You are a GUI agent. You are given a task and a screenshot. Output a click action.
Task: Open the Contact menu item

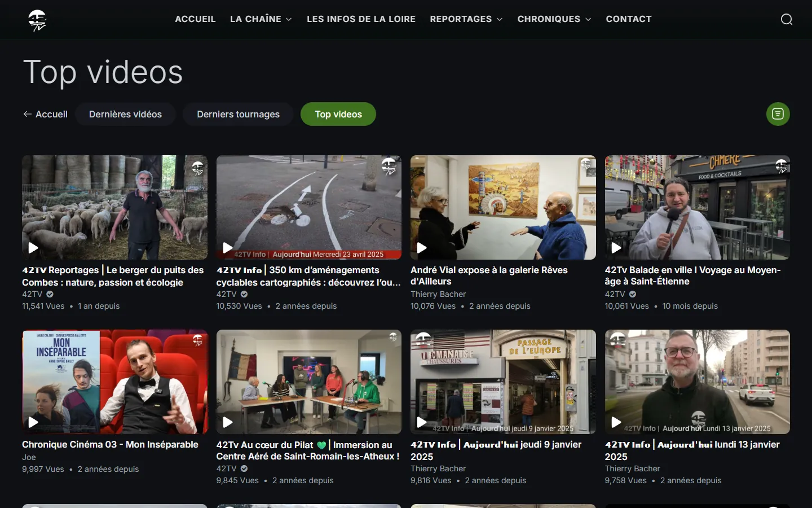[629, 19]
